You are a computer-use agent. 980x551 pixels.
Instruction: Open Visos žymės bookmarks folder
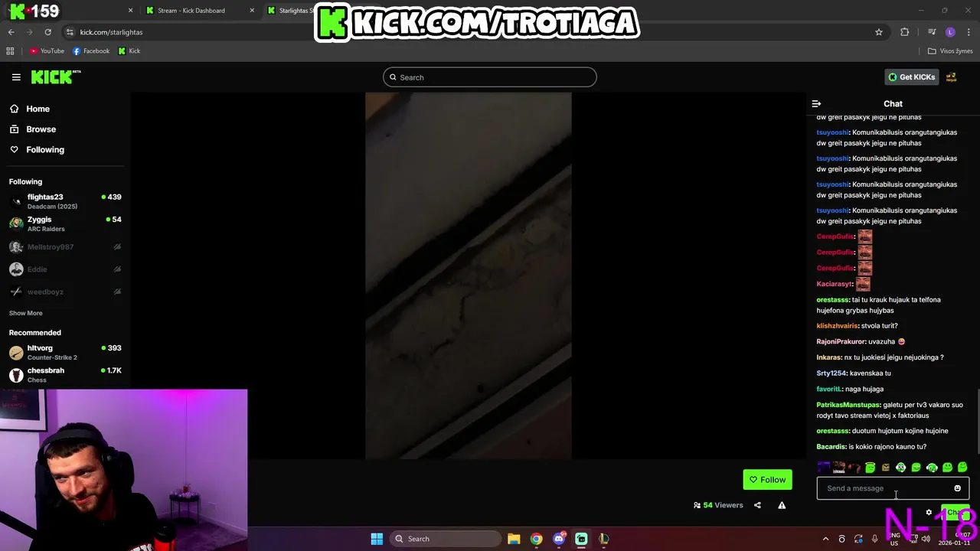point(950,51)
